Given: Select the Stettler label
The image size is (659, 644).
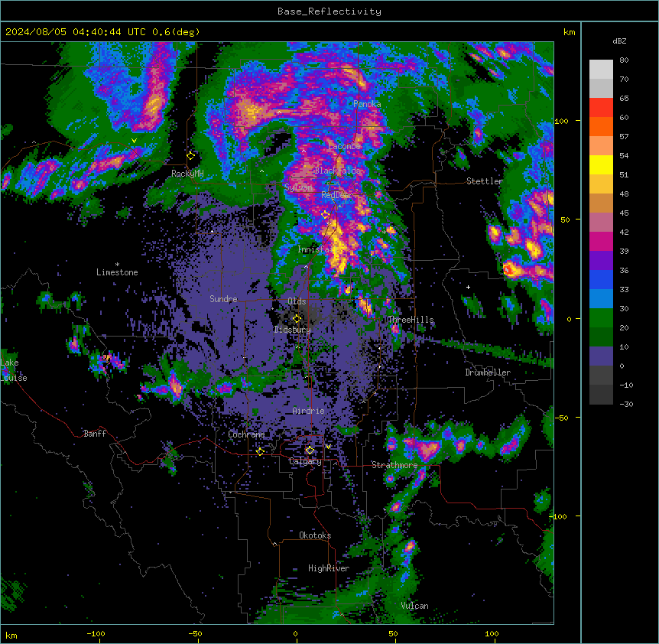Looking at the screenshot, I should click(485, 181).
